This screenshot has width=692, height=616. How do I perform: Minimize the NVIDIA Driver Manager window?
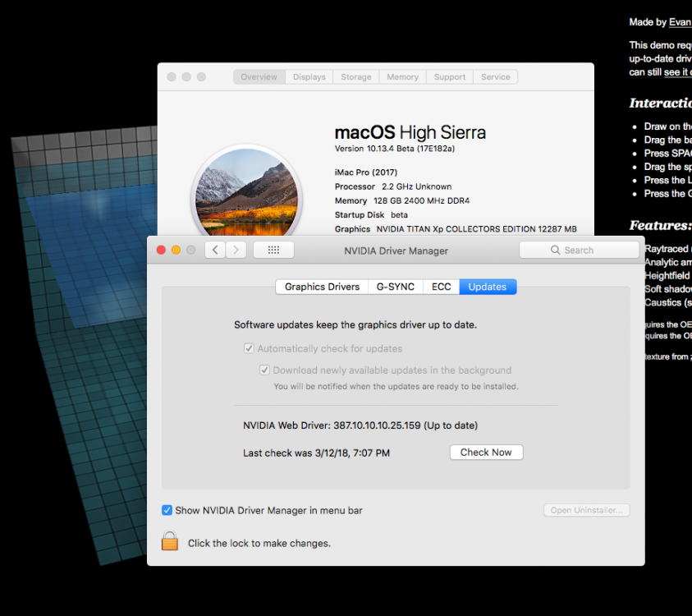point(176,250)
